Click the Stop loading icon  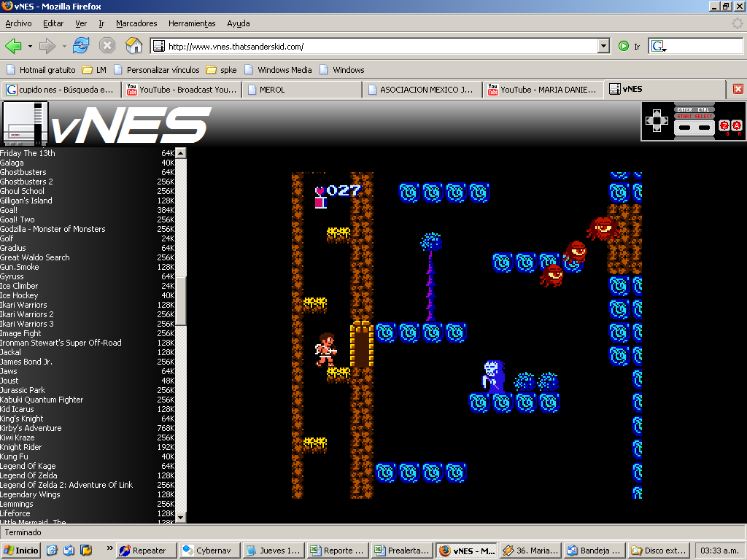107,46
